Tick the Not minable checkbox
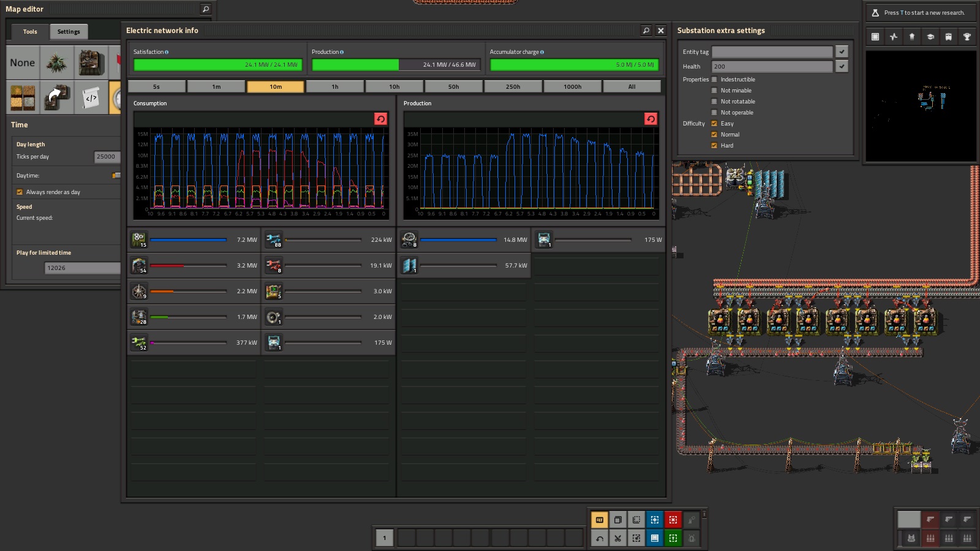This screenshot has width=980, height=551. pyautogui.click(x=714, y=91)
